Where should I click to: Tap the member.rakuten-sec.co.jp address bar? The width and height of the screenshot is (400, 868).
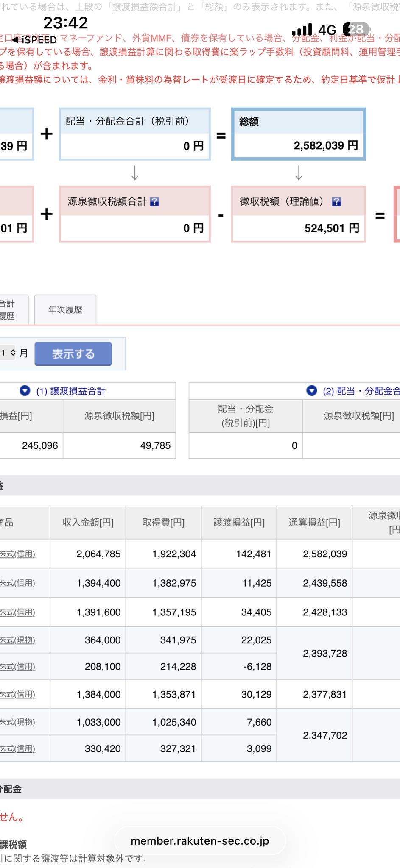point(200,841)
